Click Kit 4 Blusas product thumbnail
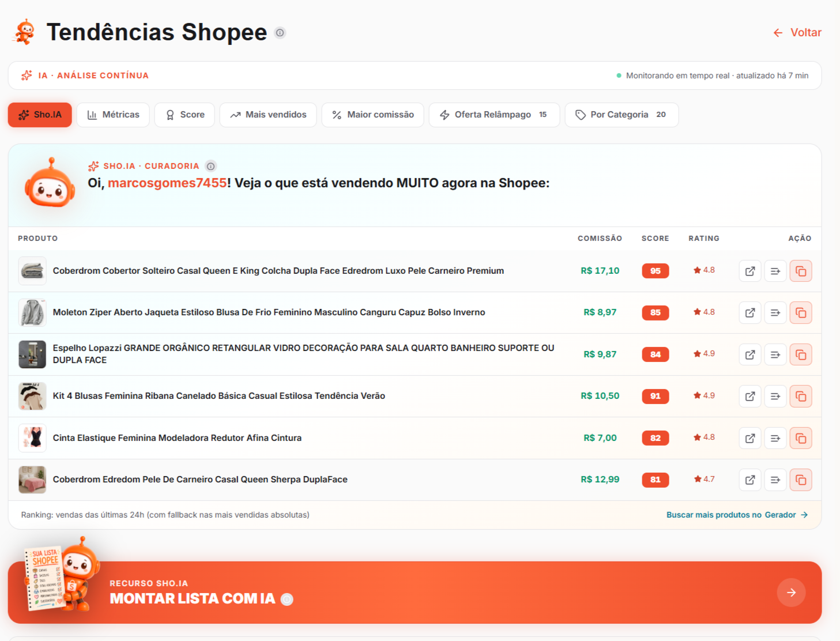 point(32,396)
